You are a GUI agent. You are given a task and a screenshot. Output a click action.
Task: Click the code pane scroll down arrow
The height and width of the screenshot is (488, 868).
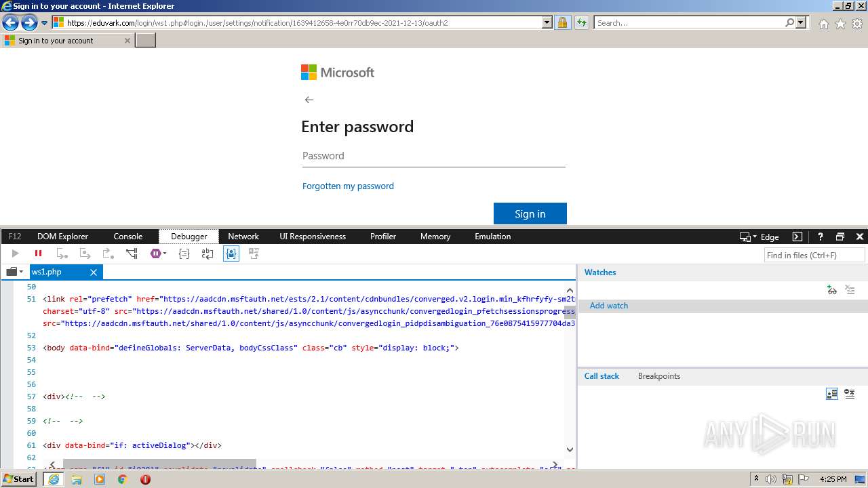point(570,449)
